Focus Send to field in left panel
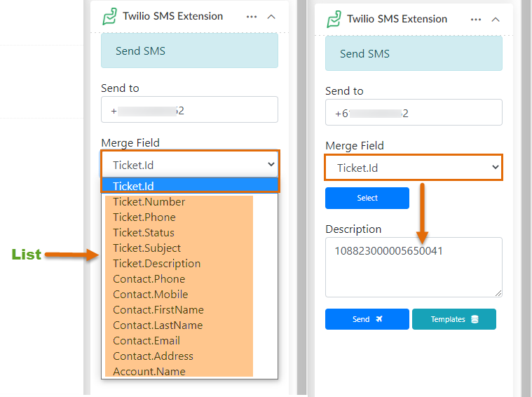This screenshot has height=397, width=532. click(190, 109)
